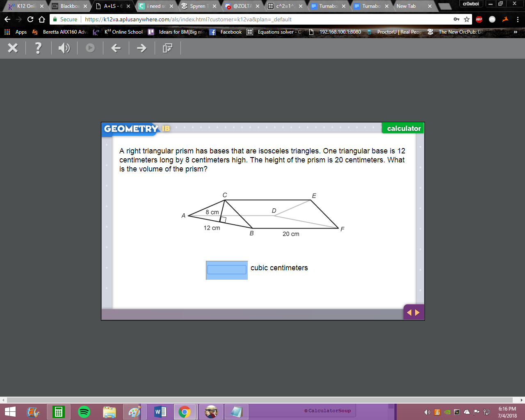Go to previous question with orange left arrow

(x=409, y=313)
